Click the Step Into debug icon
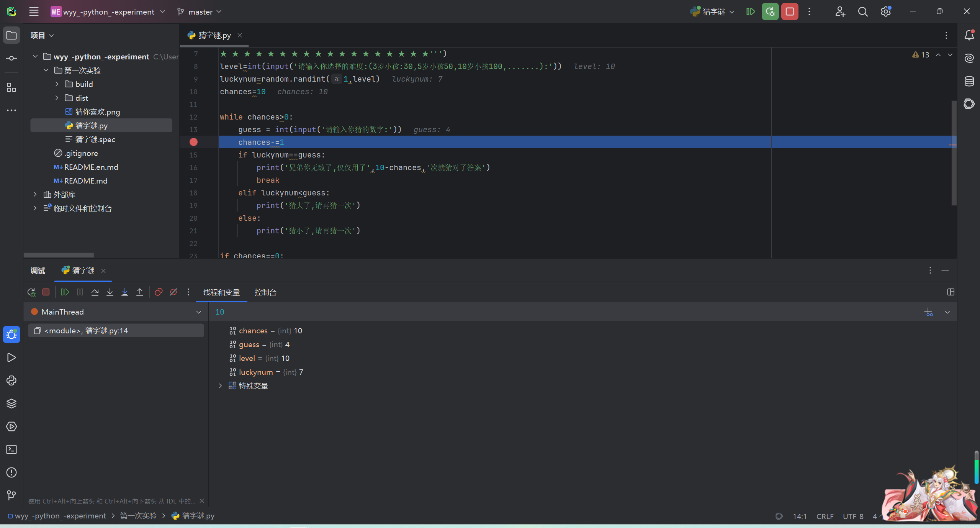Screen dimensions: 980x528 (110, 292)
